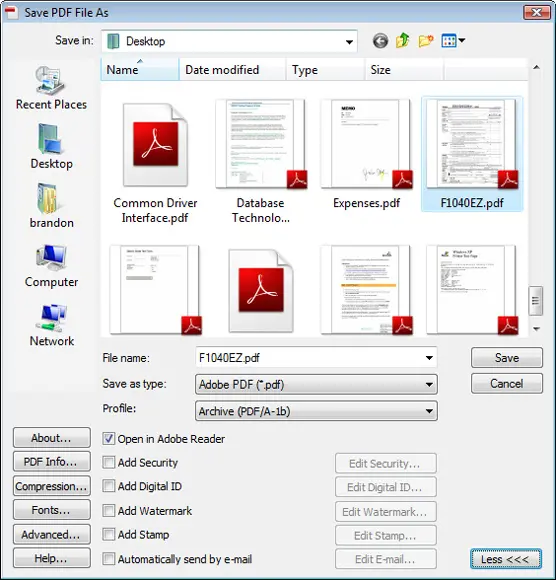Click the Desktop folder icon in Save in box

pyautogui.click(x=113, y=41)
